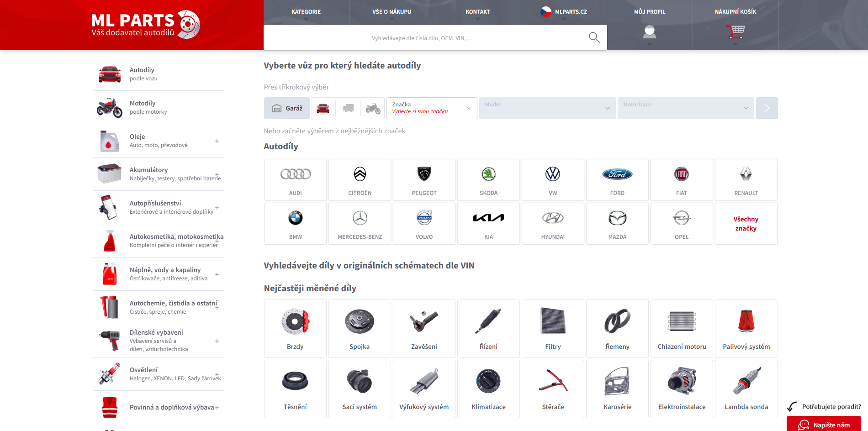
Task: Open the Řemeny belts tile
Action: coord(617,329)
